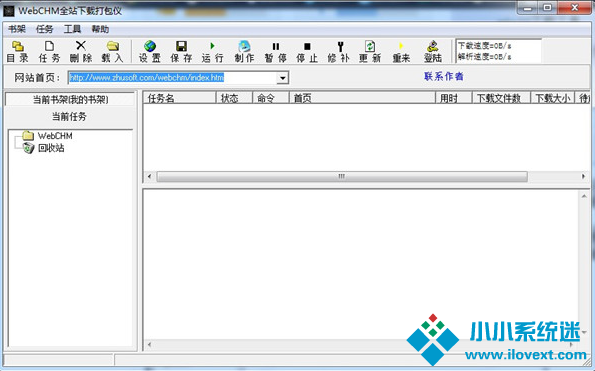Maximize the WebCHM window
The width and height of the screenshot is (595, 371).
click(548, 8)
